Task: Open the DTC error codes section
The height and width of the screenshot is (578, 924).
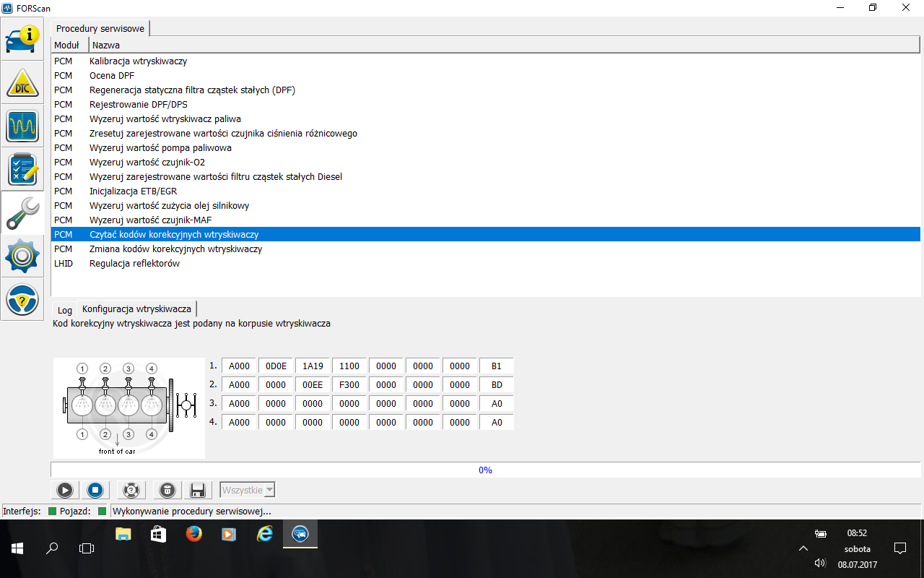Action: pyautogui.click(x=22, y=83)
